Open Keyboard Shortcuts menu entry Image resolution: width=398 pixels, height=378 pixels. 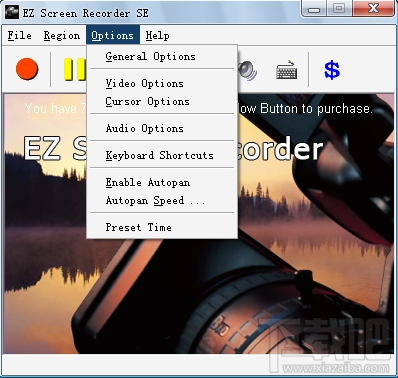tap(162, 155)
